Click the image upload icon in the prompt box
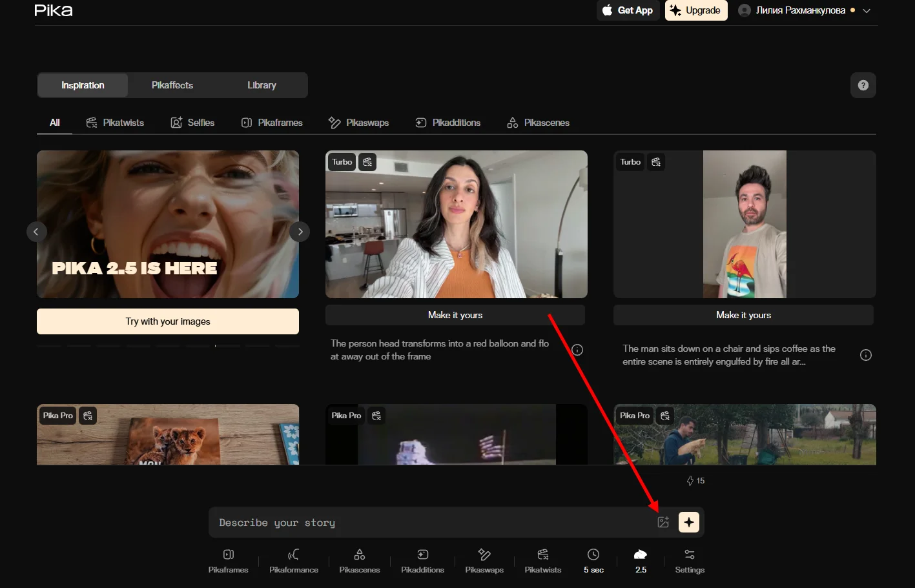 663,522
